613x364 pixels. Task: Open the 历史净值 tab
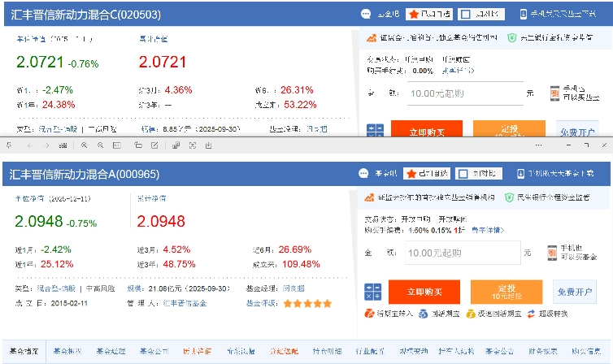198,351
